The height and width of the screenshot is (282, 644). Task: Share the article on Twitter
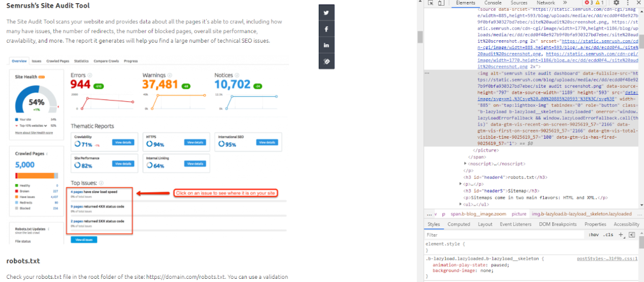coord(326,13)
